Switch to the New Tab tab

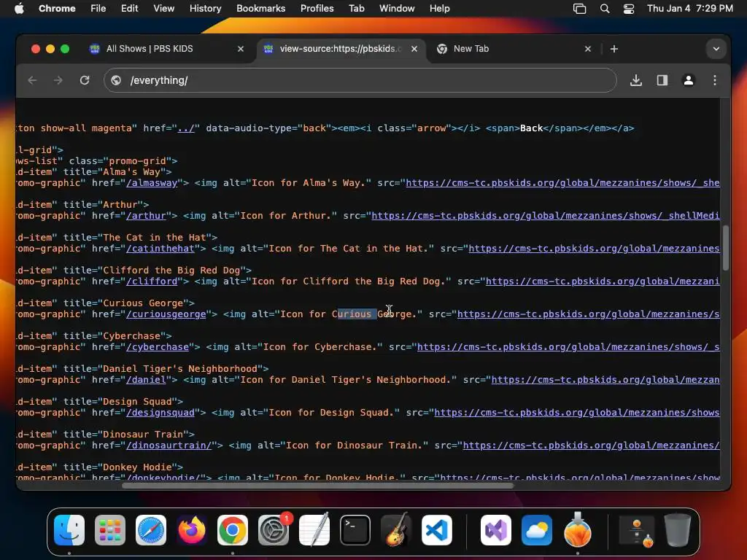pyautogui.click(x=471, y=49)
